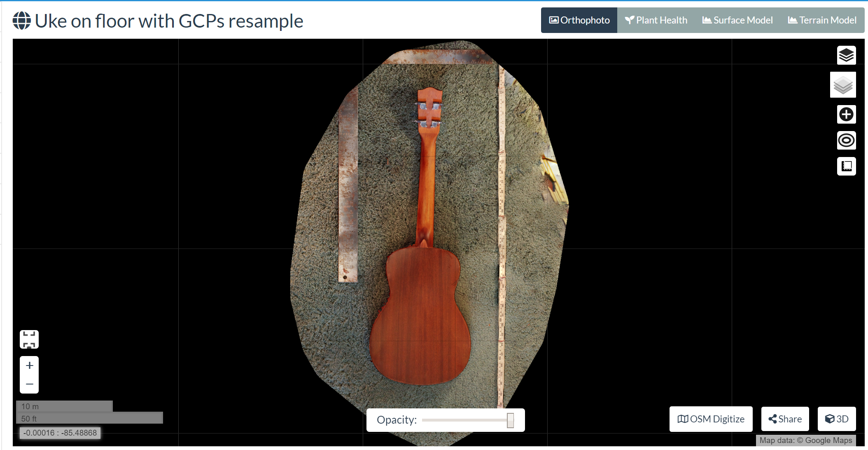Click the coordinates display box
The height and width of the screenshot is (450, 868).
point(60,433)
